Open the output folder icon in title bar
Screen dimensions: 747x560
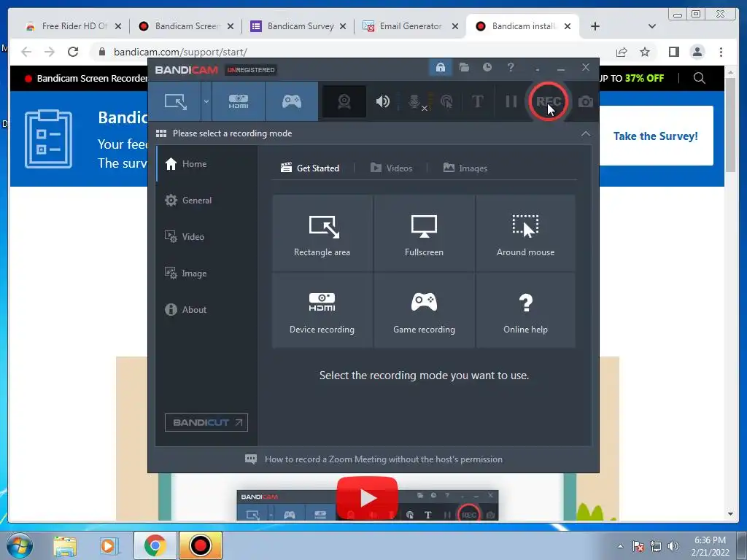(464, 68)
